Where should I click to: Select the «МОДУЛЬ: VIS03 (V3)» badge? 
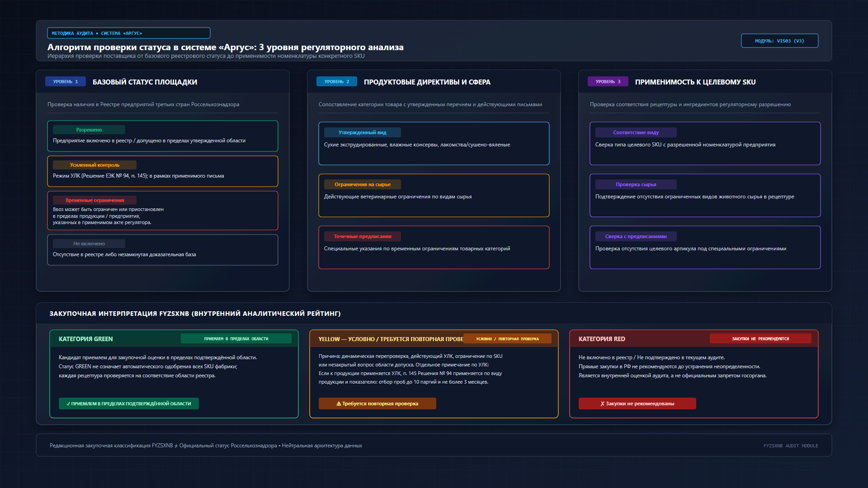pyautogui.click(x=779, y=41)
